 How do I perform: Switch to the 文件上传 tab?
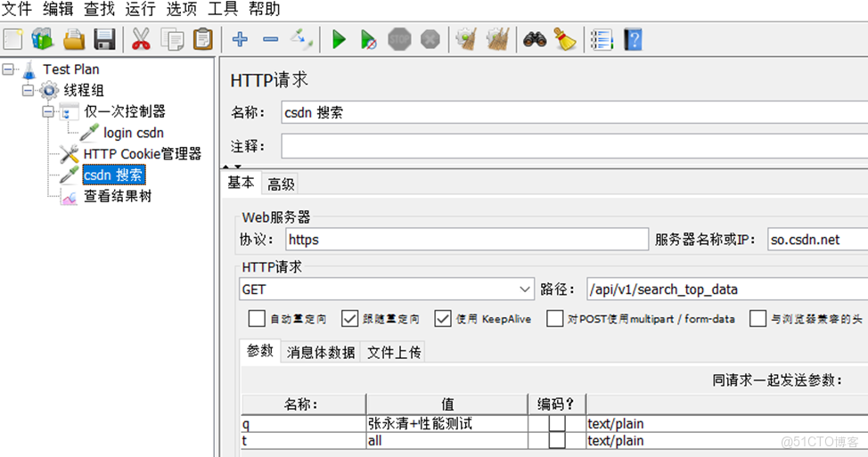coord(394,353)
